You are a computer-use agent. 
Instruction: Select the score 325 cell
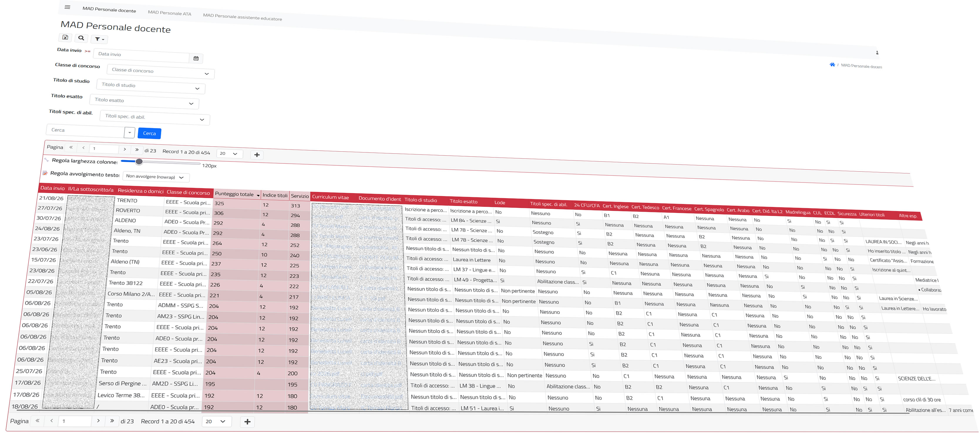[237, 204]
